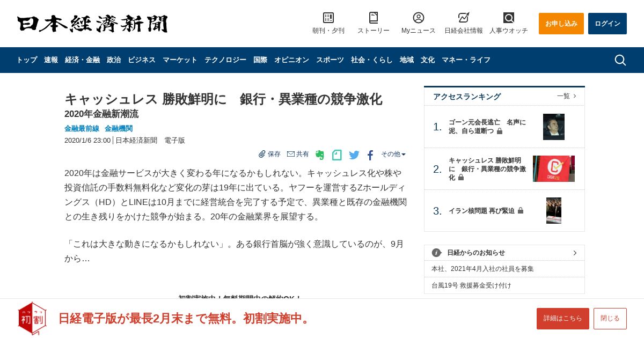Click the red cashless flag thumbnail
This screenshot has width=644, height=338.
click(554, 169)
